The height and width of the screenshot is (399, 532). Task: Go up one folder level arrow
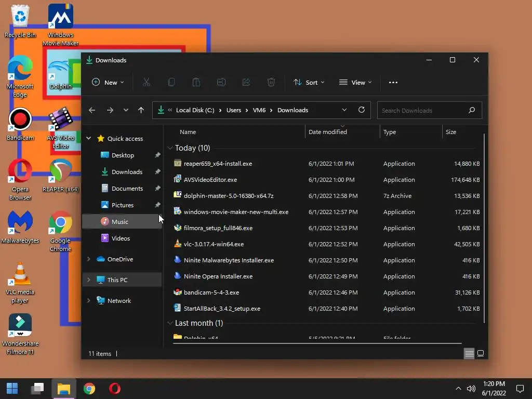coord(141,110)
